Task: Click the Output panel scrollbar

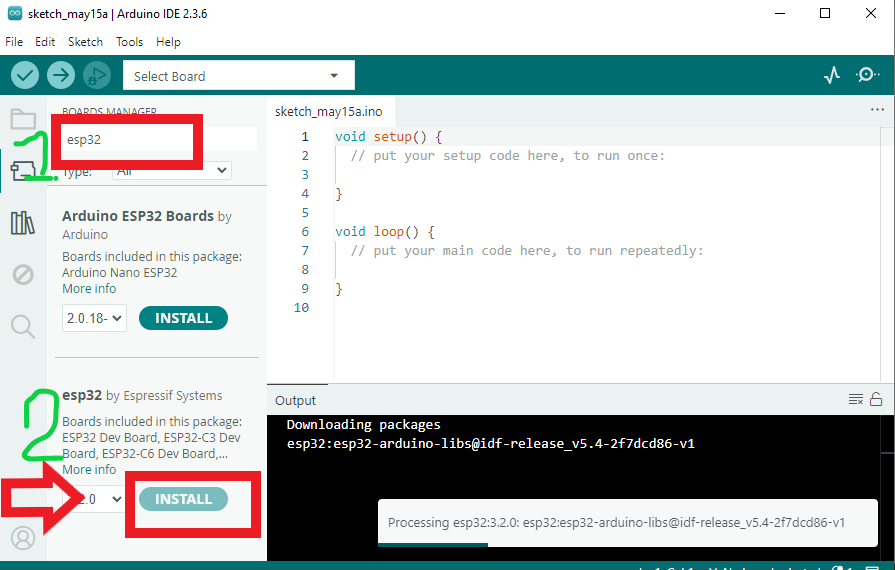Action: (889, 488)
